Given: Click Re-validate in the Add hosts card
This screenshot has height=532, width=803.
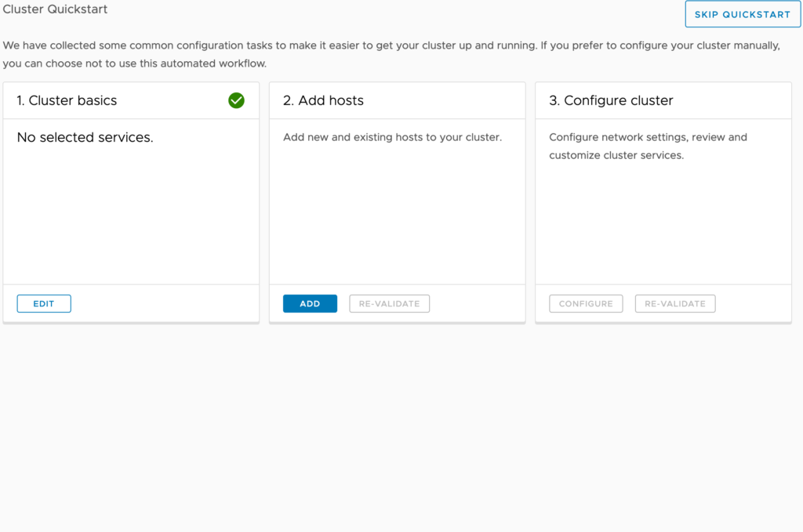Looking at the screenshot, I should pyautogui.click(x=389, y=304).
